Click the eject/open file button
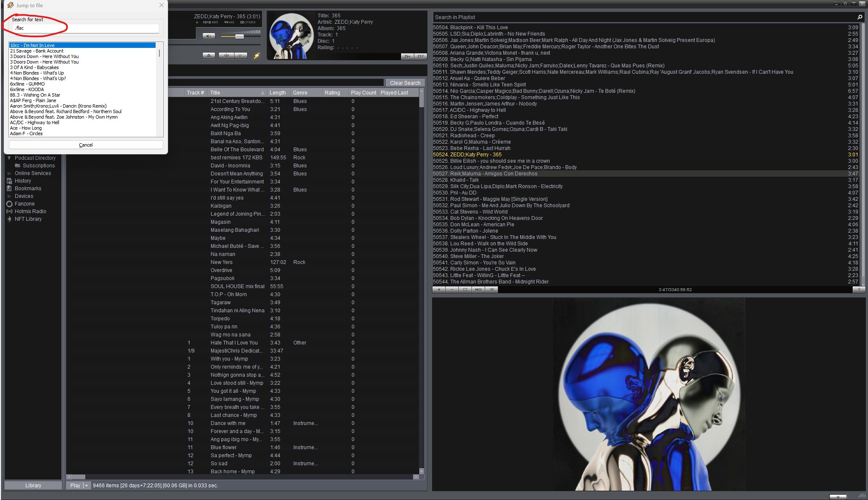This screenshot has height=500, width=868. click(x=209, y=56)
